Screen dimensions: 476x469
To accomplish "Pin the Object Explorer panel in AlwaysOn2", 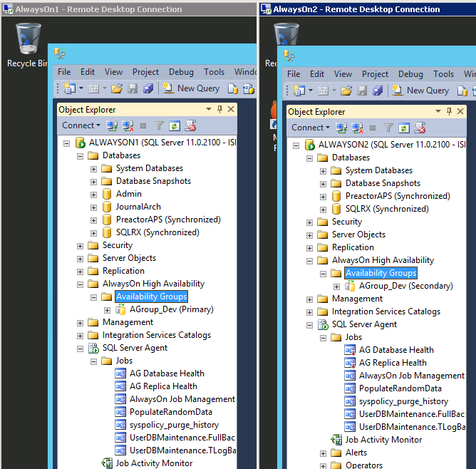I will point(450,111).
